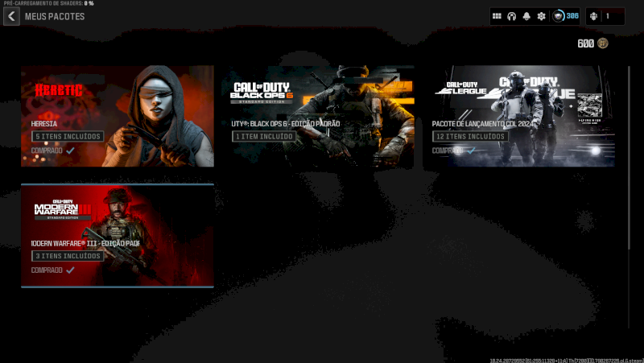Click the 600 points balance
This screenshot has width=644, height=363.
tap(586, 43)
